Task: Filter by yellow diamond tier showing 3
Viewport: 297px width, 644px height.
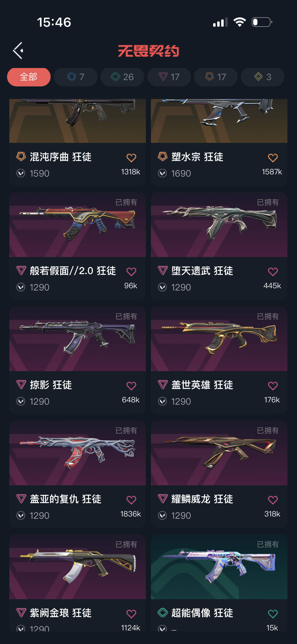Action: pos(263,77)
